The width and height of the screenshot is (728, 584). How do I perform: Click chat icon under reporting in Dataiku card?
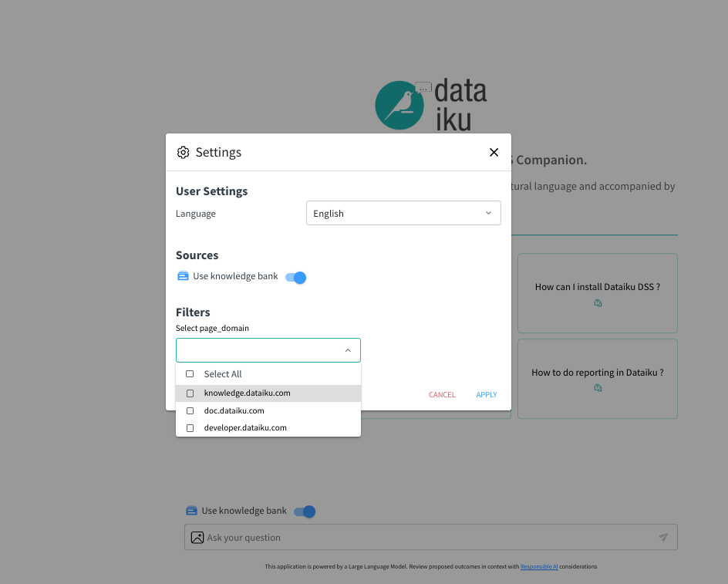pos(598,388)
